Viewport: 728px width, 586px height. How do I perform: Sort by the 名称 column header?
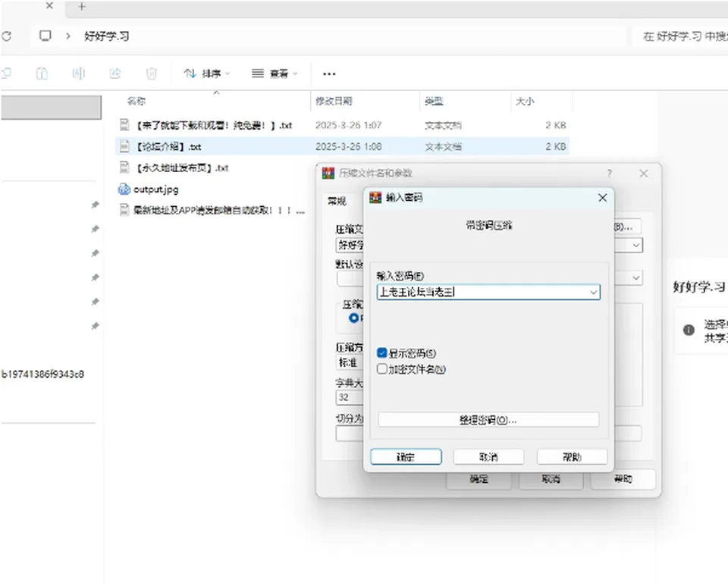[136, 101]
